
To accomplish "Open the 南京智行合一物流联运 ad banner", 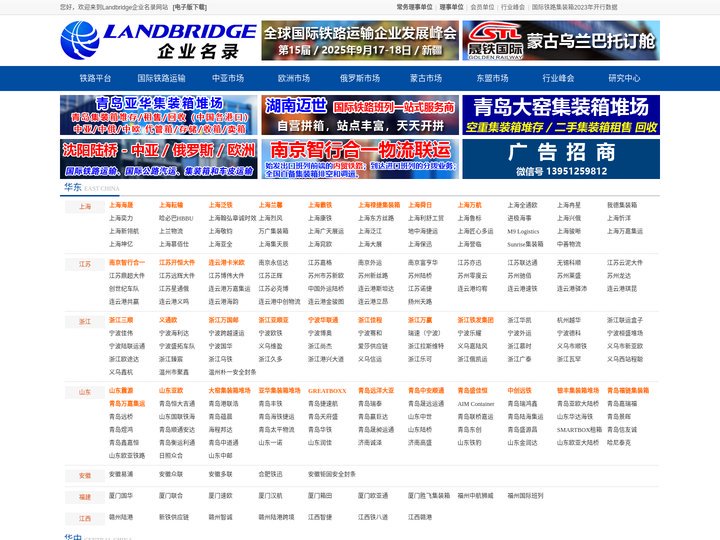I will pyautogui.click(x=360, y=159).
